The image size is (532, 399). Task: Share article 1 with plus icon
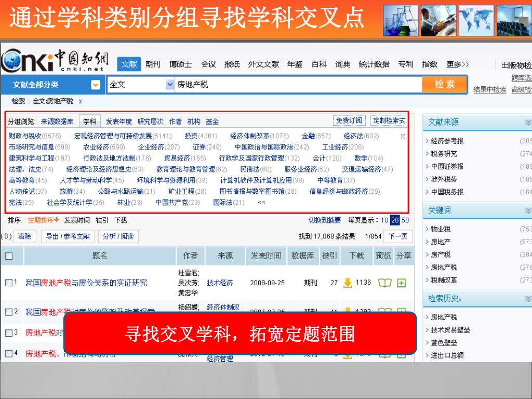pos(402,283)
